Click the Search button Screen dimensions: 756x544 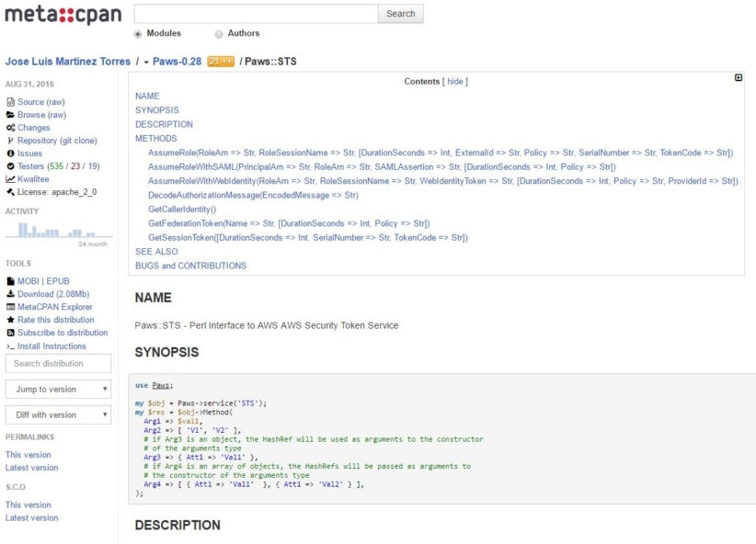click(x=400, y=14)
